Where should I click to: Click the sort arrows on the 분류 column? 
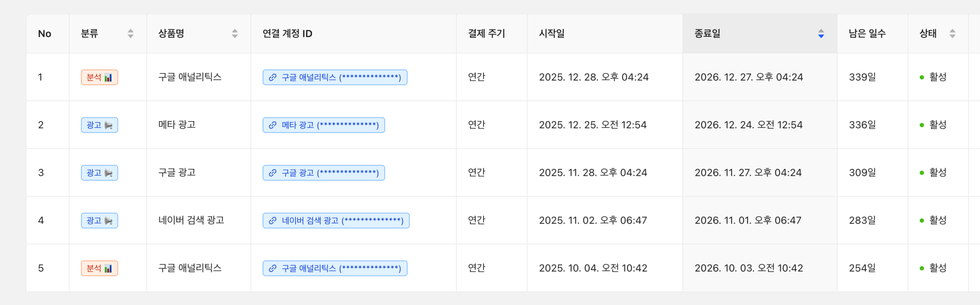pos(130,34)
